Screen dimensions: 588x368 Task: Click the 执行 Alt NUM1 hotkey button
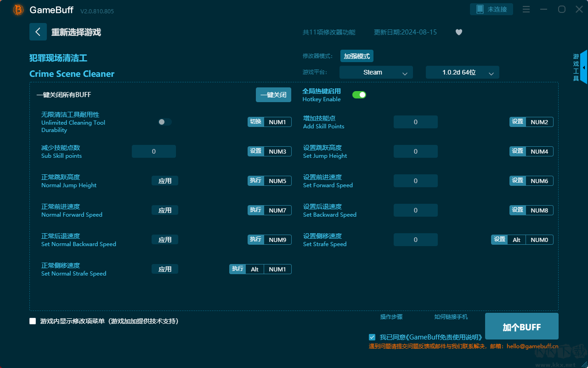pyautogui.click(x=260, y=269)
